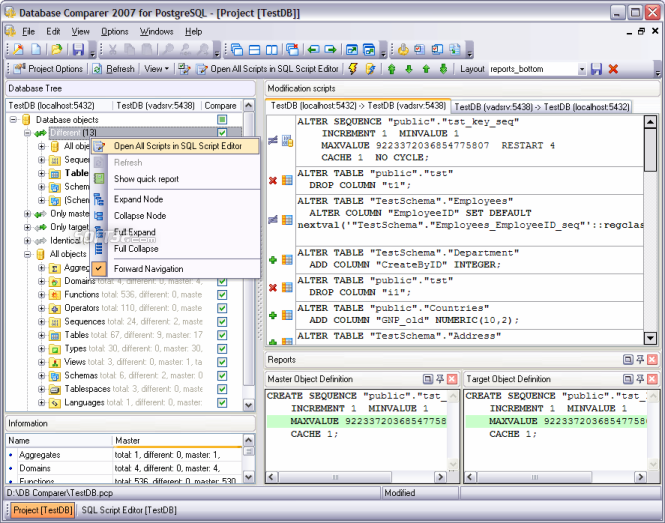This screenshot has height=523, width=665.
Task: Close the Reports panel
Action: click(652, 360)
